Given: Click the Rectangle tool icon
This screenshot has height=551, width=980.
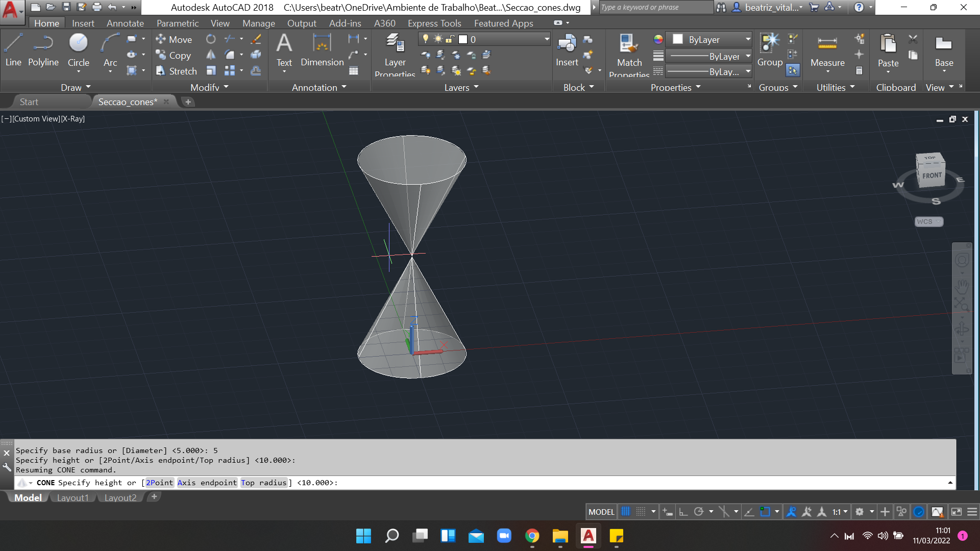Looking at the screenshot, I should coord(132,39).
